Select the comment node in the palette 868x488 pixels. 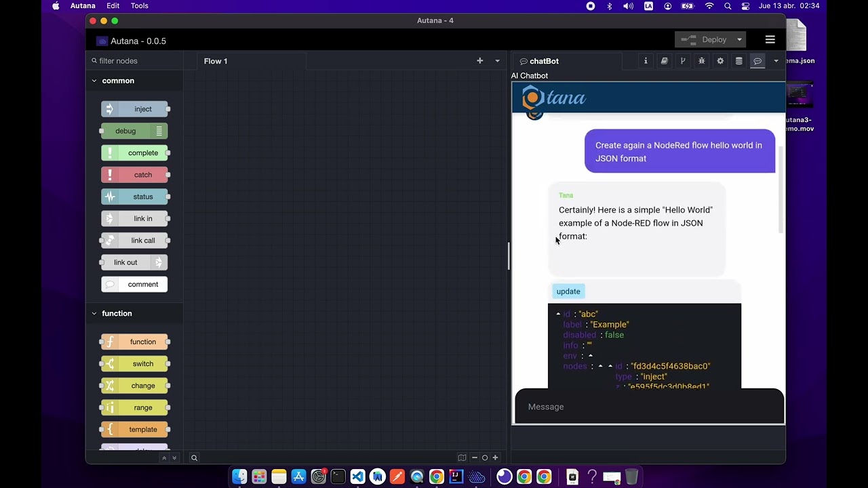click(134, 284)
